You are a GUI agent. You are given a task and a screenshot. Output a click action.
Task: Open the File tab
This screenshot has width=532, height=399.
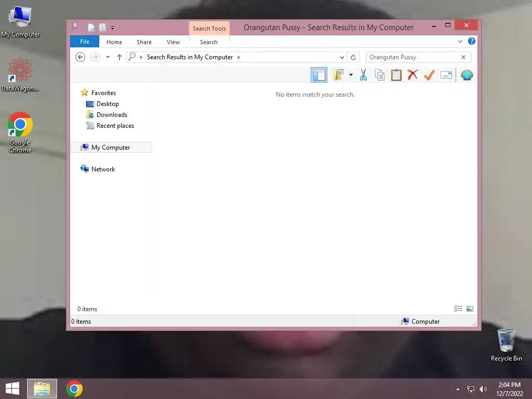(x=85, y=42)
